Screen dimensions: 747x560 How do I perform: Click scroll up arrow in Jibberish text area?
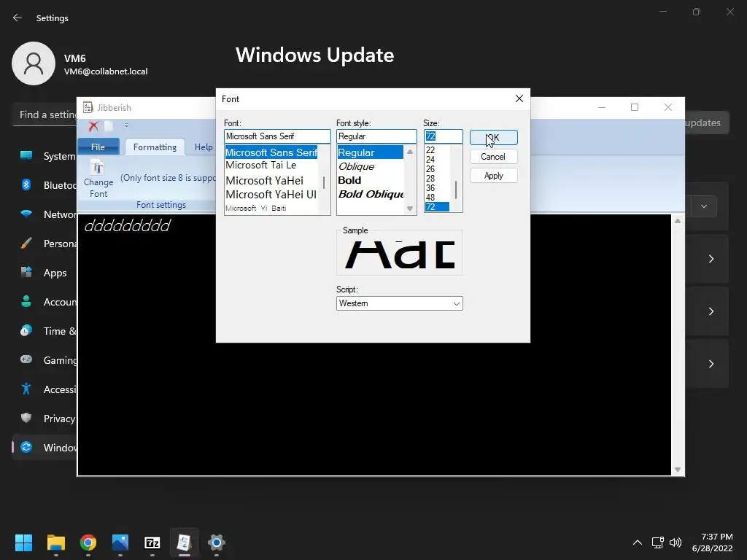coord(678,221)
